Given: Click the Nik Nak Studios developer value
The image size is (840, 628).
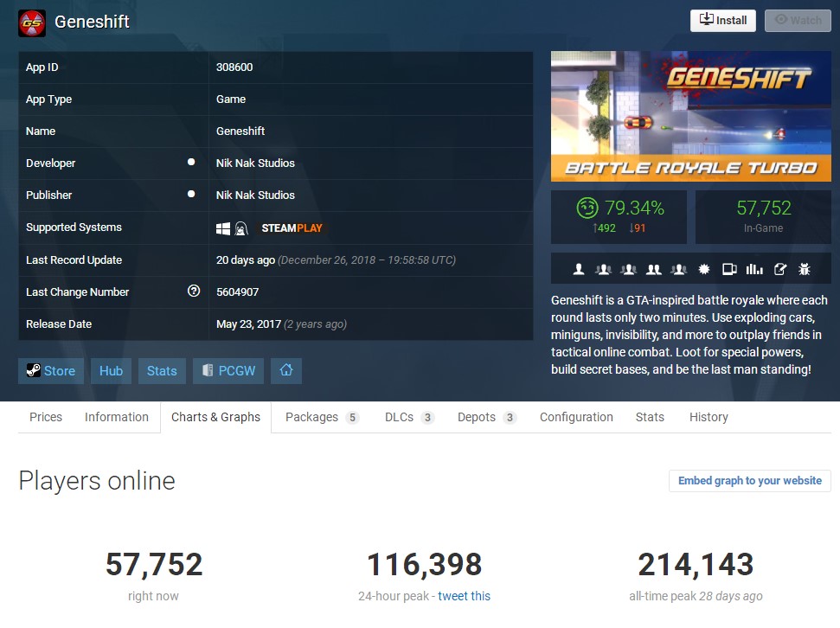Looking at the screenshot, I should 255,163.
